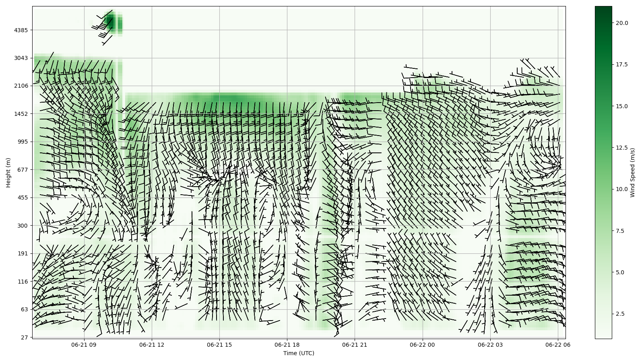
Task: Click the 06-22 00 time tick label
Action: 423,345
